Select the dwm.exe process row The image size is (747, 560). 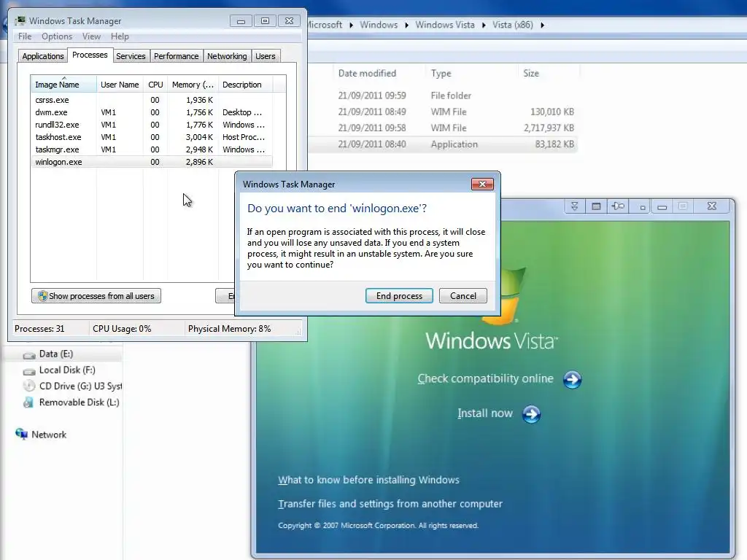(152, 112)
